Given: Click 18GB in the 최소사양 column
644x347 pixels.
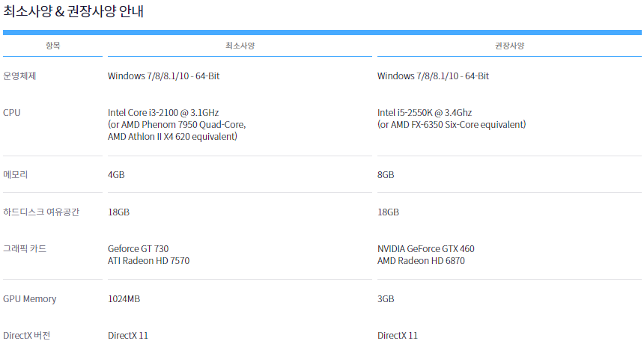Looking at the screenshot, I should pyautogui.click(x=119, y=212).
